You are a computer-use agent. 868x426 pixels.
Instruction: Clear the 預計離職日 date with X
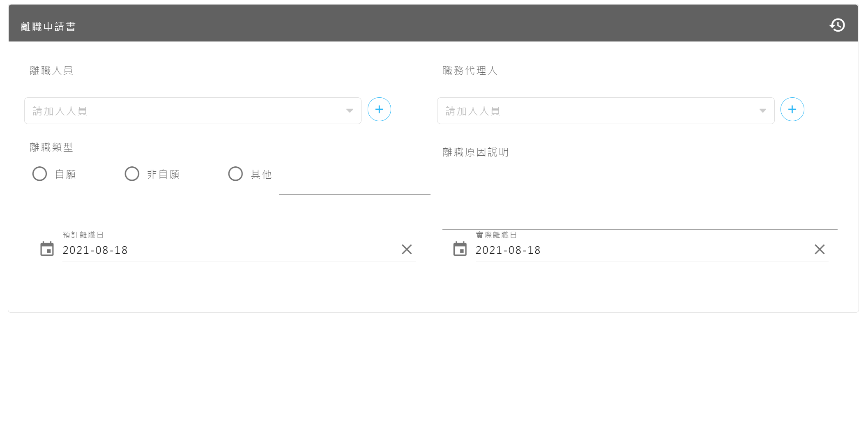pos(406,249)
